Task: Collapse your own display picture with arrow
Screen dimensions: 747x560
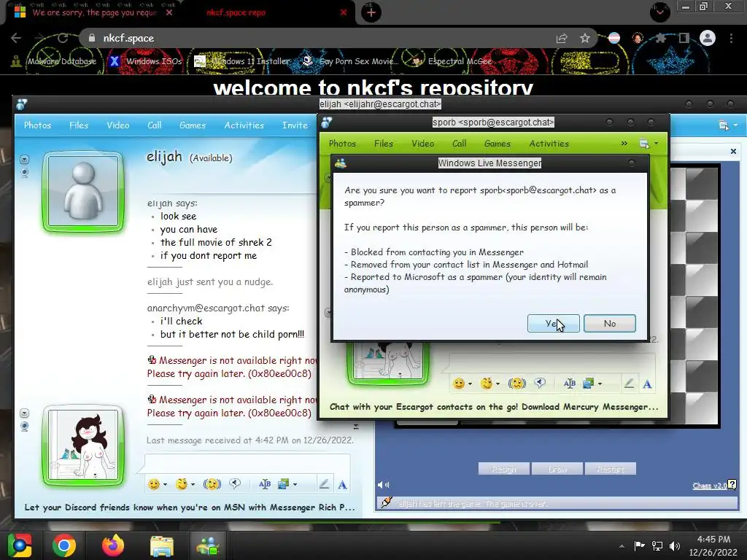Action: point(24,413)
